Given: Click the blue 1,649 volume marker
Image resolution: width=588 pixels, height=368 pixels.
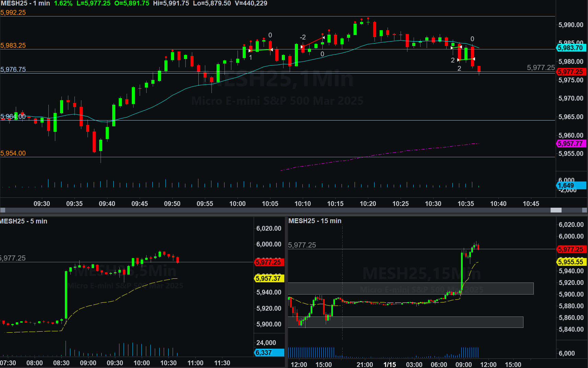Looking at the screenshot, I should coord(570,186).
